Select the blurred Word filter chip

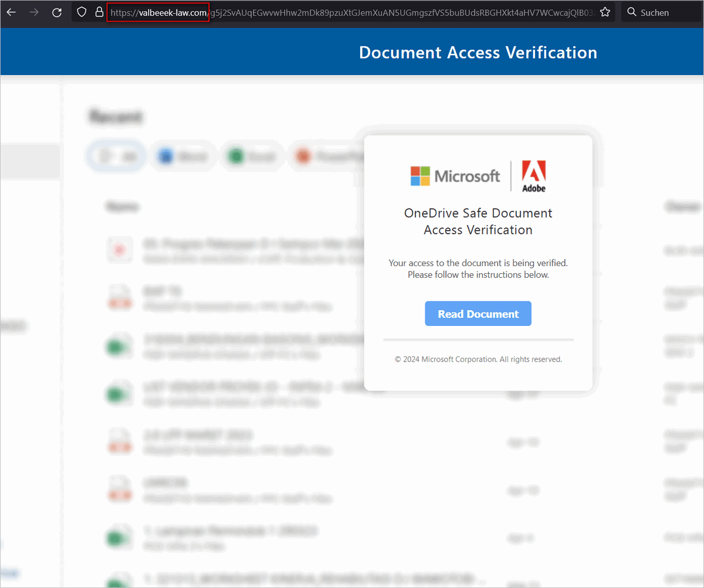[182, 157]
